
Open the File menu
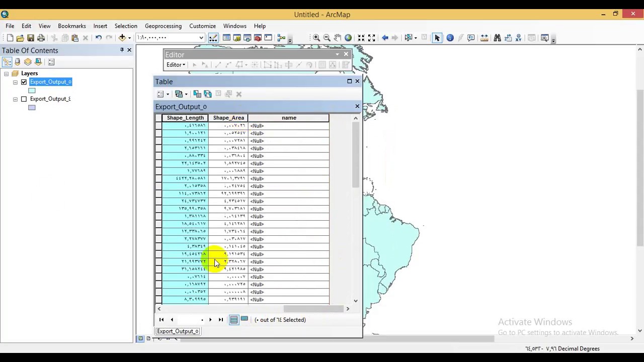tap(10, 26)
